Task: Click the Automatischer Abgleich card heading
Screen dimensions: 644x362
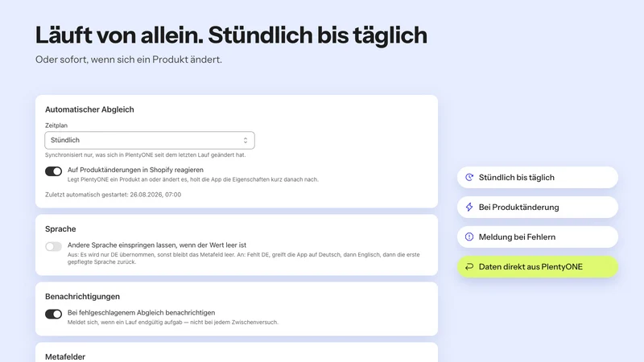Action: coord(89,109)
